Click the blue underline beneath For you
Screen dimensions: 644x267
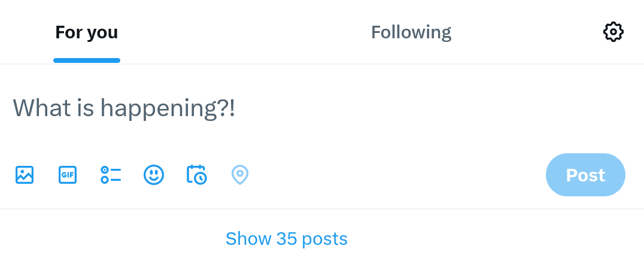pos(87,60)
